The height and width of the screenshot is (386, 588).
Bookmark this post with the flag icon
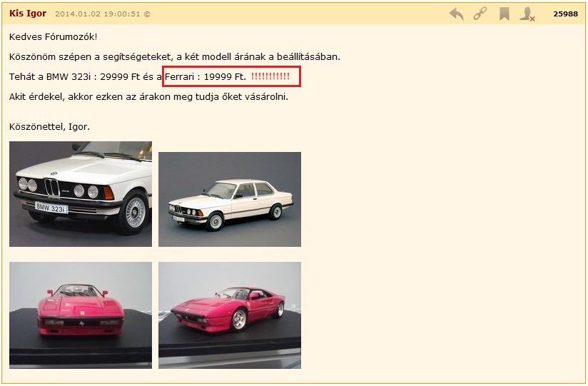pos(504,14)
